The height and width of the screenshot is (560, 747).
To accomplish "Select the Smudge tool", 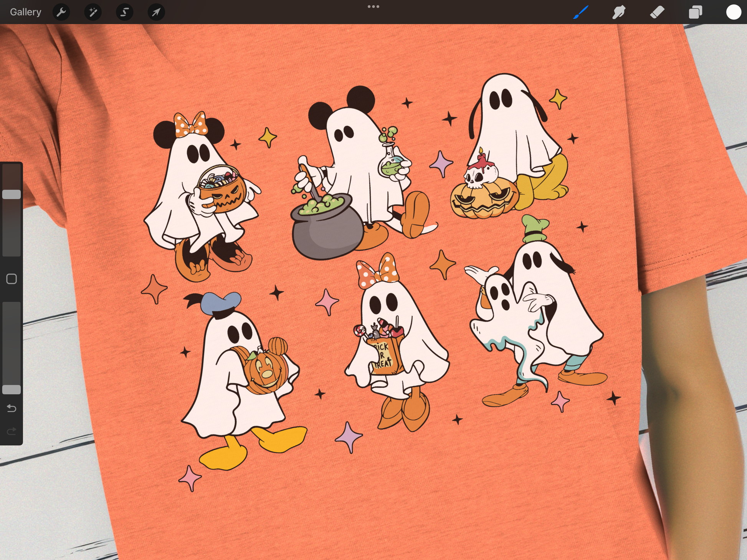I will click(x=619, y=12).
